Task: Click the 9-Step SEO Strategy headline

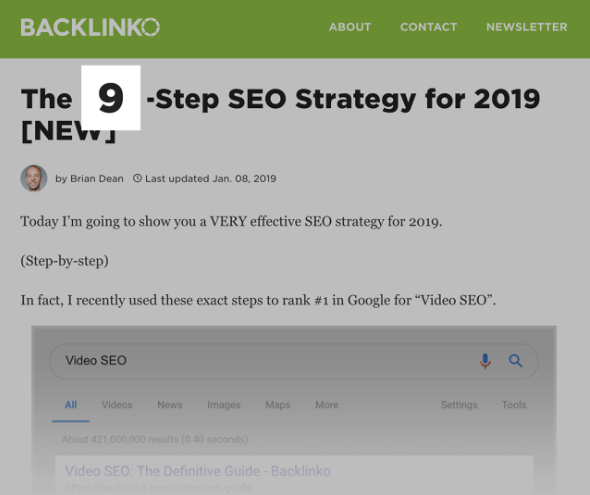Action: click(280, 114)
